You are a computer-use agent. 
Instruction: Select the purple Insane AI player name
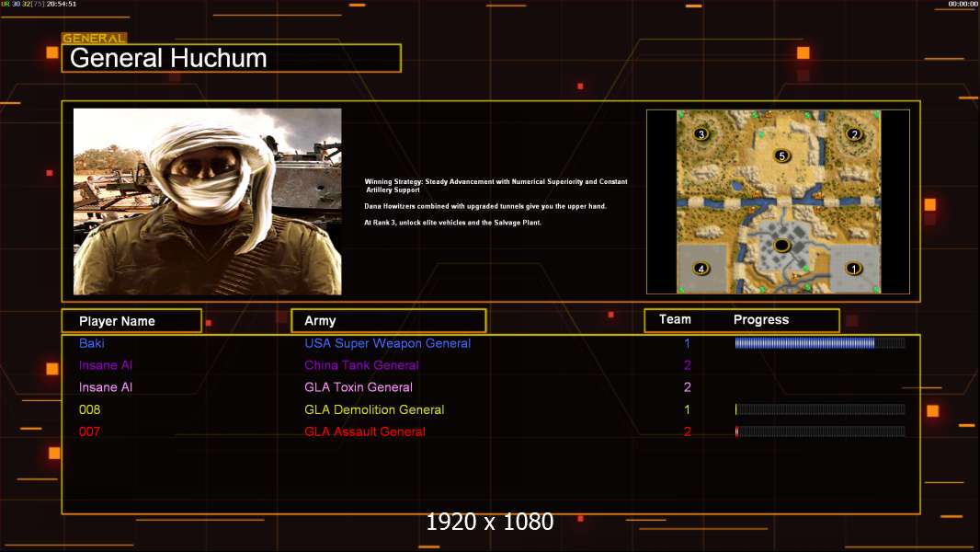tap(106, 365)
